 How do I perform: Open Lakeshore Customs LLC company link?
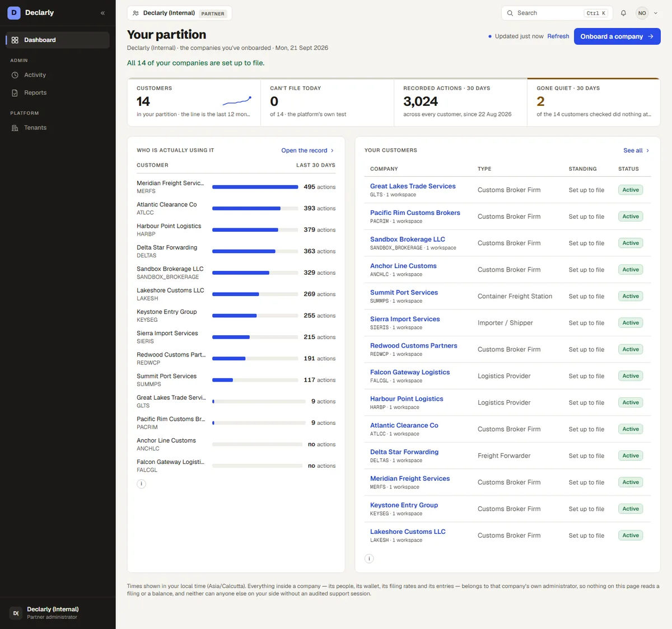(x=408, y=532)
